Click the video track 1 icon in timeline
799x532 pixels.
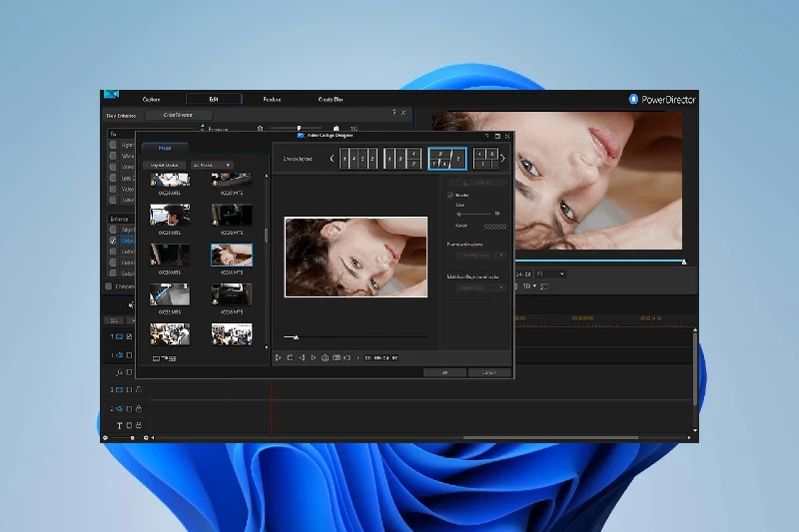tap(119, 336)
